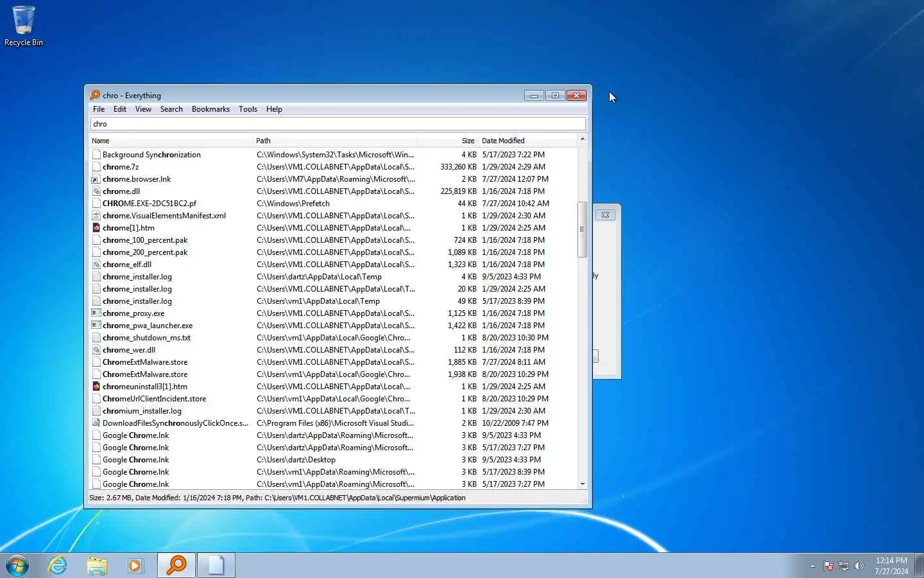Open the Bookmarks menu
The width and height of the screenshot is (924, 578).
click(x=210, y=109)
